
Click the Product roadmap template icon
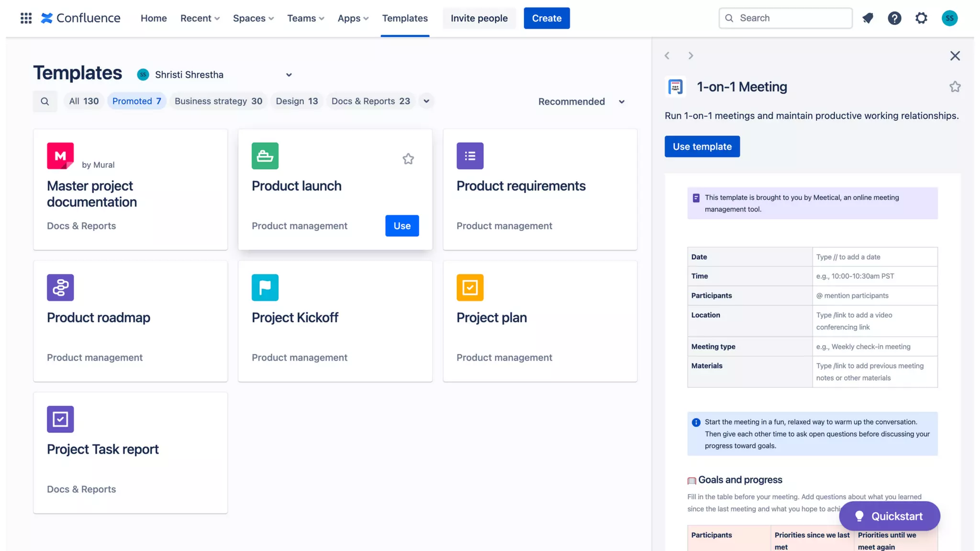60,287
